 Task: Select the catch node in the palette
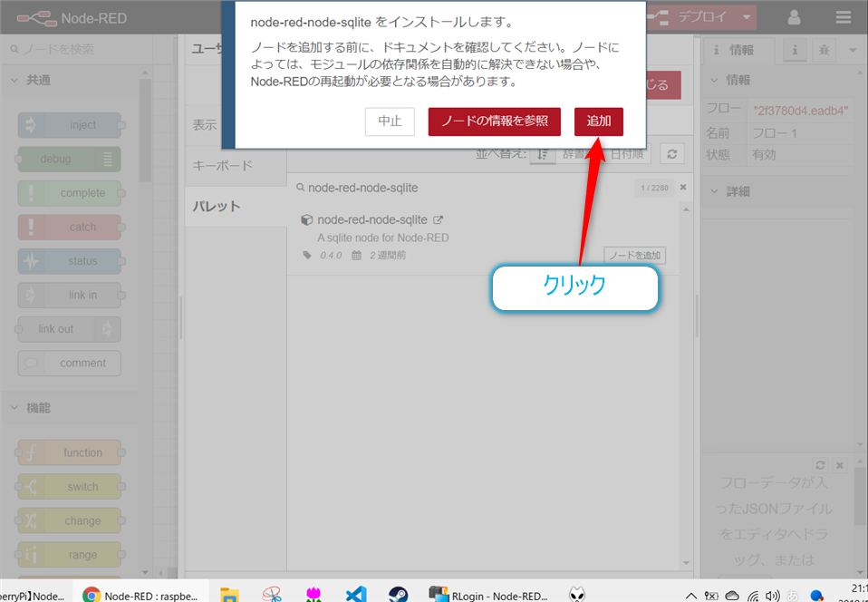(69, 227)
